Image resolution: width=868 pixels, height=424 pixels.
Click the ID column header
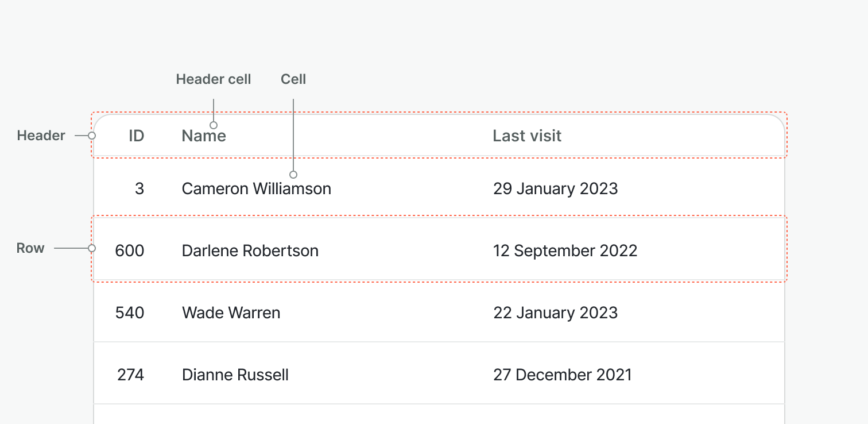(136, 136)
